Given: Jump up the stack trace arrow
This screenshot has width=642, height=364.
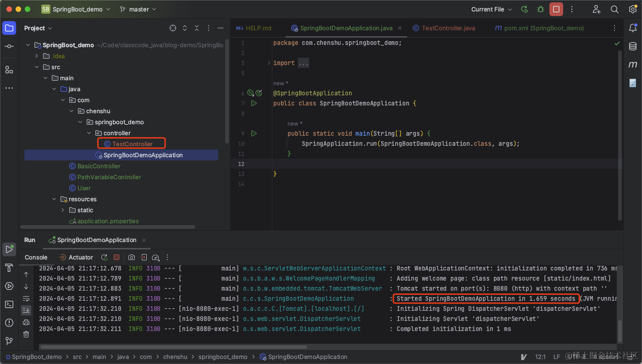Looking at the screenshot, I should [26, 275].
